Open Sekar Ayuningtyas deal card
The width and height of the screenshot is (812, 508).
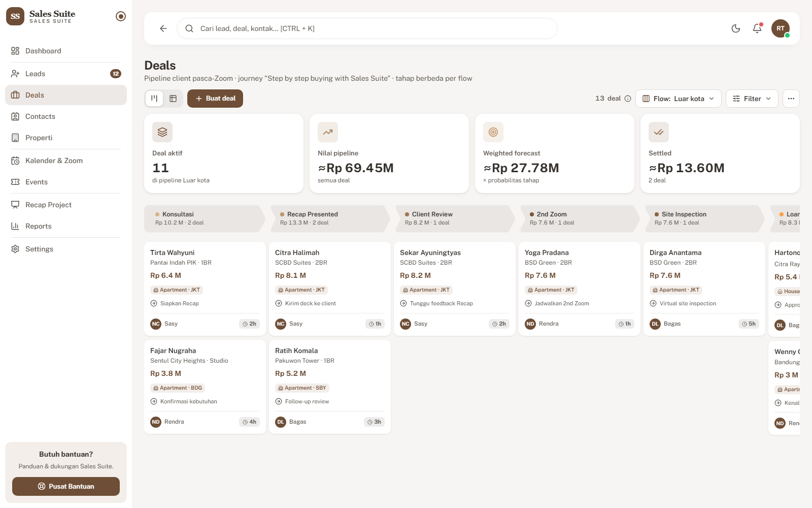pos(455,289)
